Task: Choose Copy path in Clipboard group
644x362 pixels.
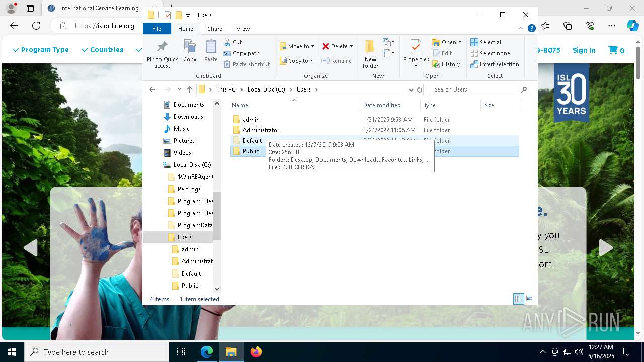Action: point(242,53)
